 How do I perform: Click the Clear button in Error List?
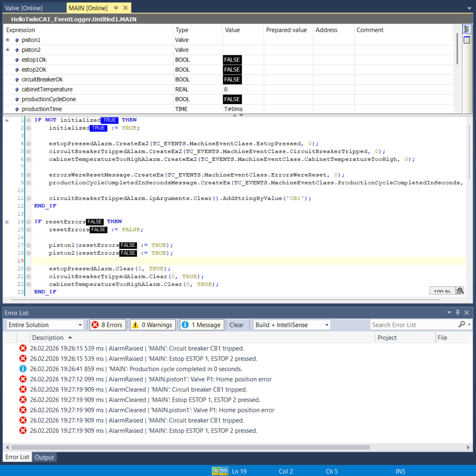click(236, 325)
